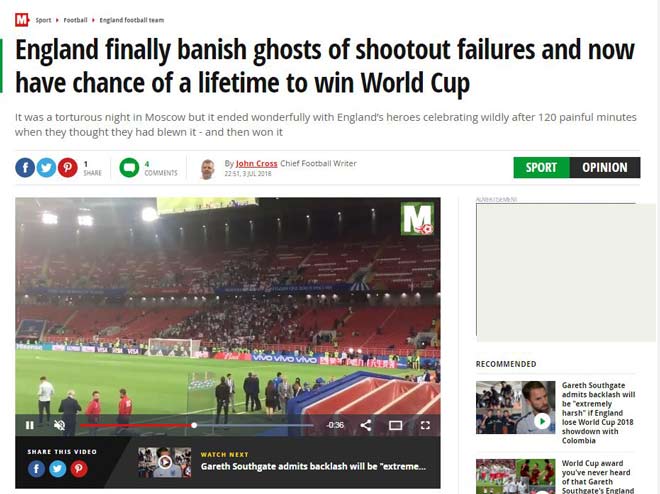This screenshot has width=660, height=494.
Task: Open the Football breadcrumb link
Action: [75, 20]
